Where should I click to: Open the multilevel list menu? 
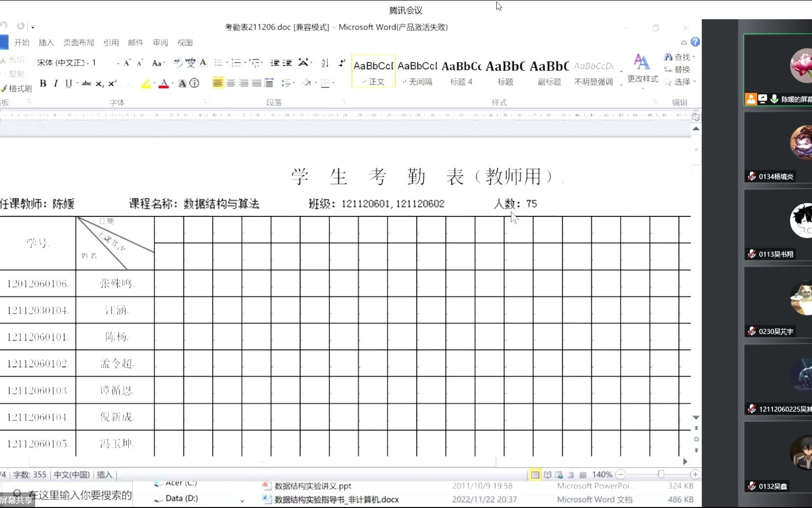coord(256,63)
